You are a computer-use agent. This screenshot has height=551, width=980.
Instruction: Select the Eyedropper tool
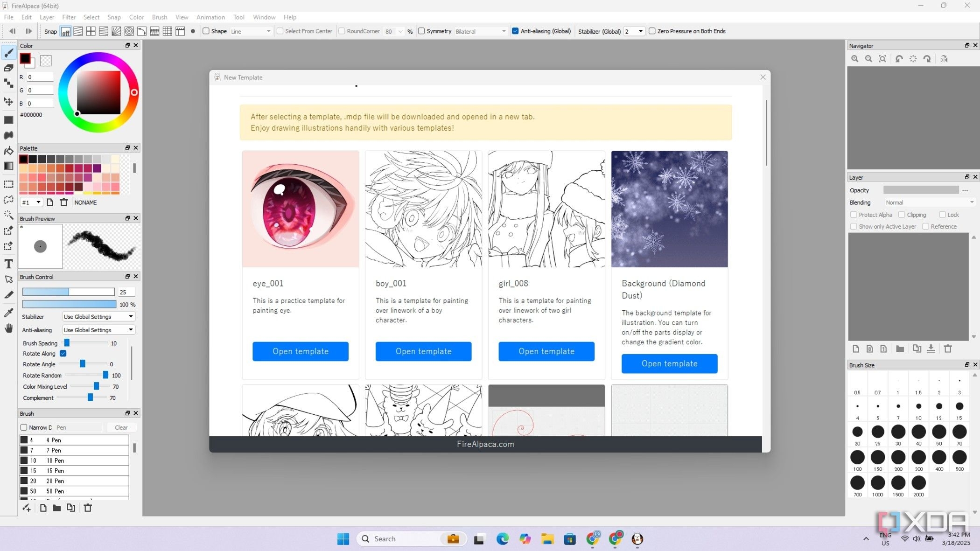pos(8,313)
